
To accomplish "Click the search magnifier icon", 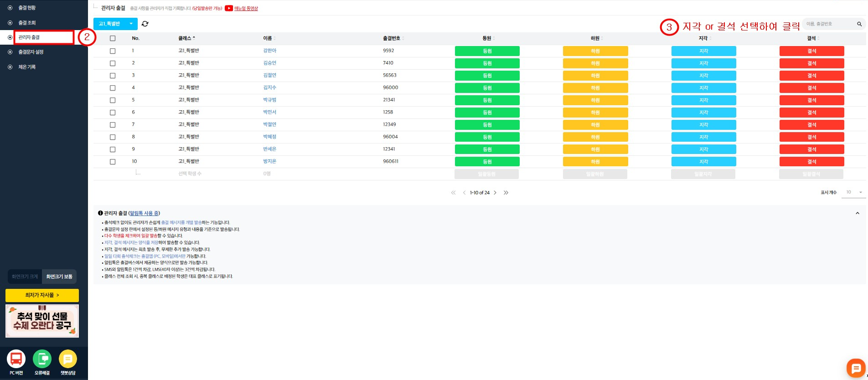I will click(x=859, y=24).
